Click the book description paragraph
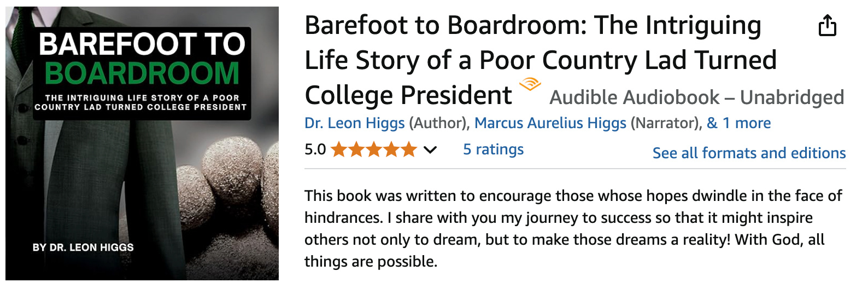 (x=573, y=228)
